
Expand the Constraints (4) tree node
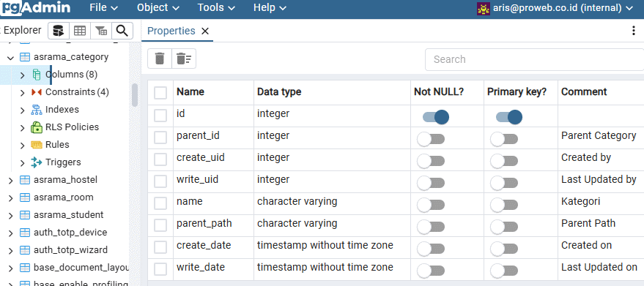pyautogui.click(x=23, y=93)
